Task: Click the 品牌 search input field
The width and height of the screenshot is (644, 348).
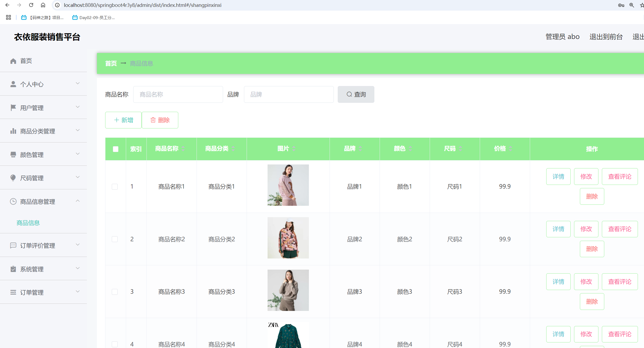Action: coord(288,94)
